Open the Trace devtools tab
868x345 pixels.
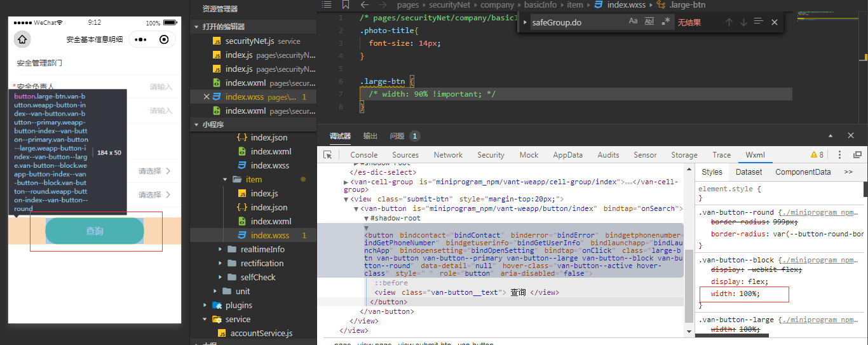(x=721, y=155)
